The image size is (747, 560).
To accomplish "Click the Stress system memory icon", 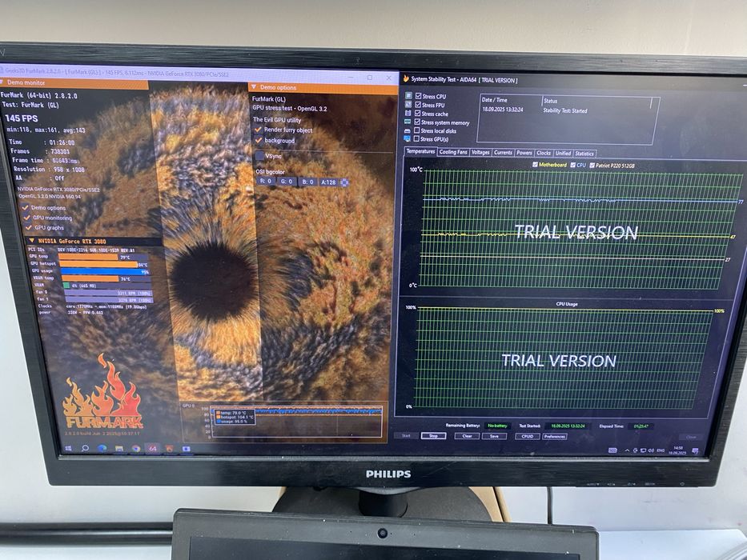I will [x=408, y=122].
